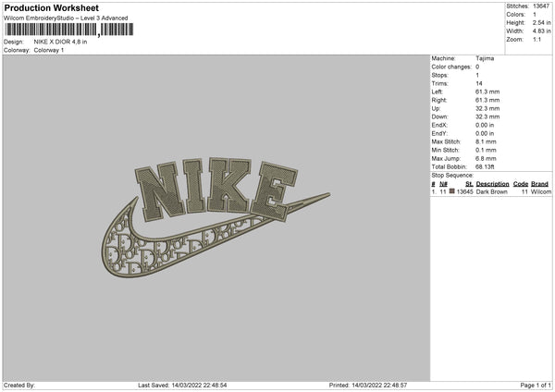
Task: Click the "N#" column header
Action: pos(443,184)
